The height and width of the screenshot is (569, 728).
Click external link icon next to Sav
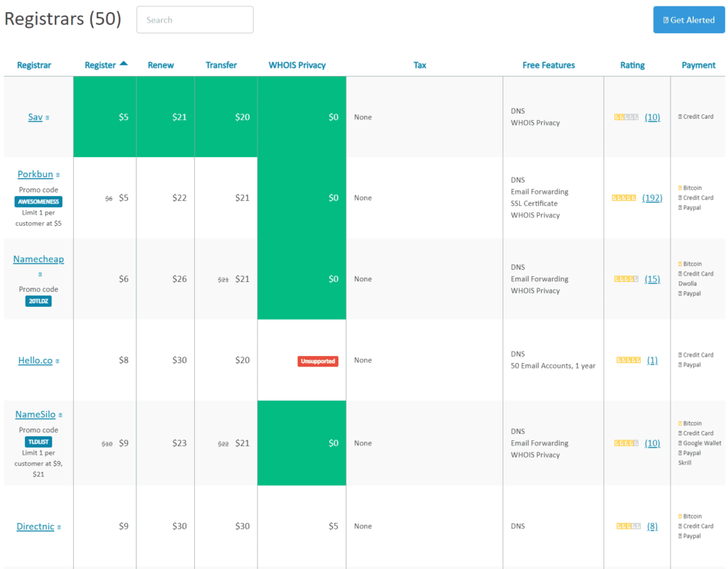(48, 118)
